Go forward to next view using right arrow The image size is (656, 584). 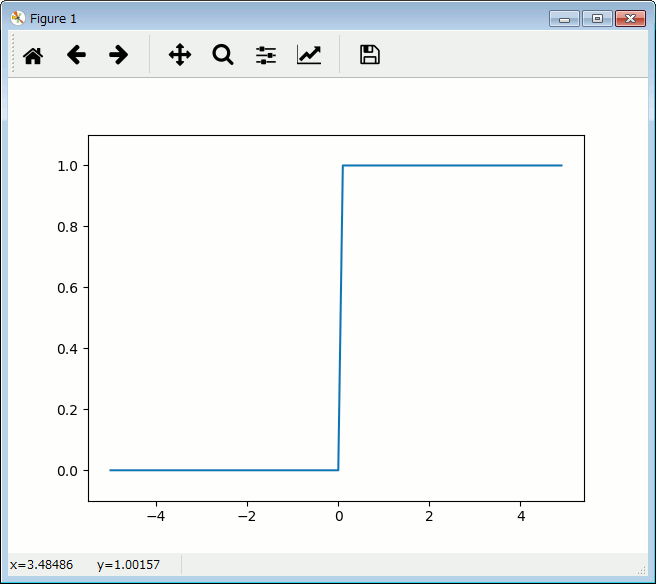[x=118, y=55]
